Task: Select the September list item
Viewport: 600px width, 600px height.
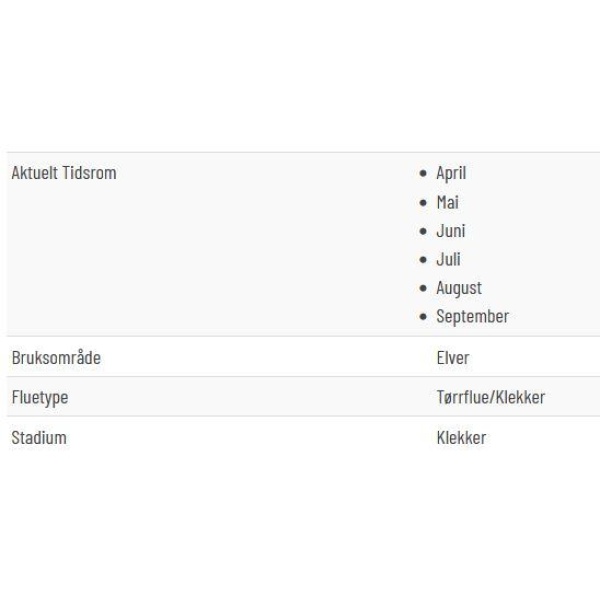Action: point(473,316)
